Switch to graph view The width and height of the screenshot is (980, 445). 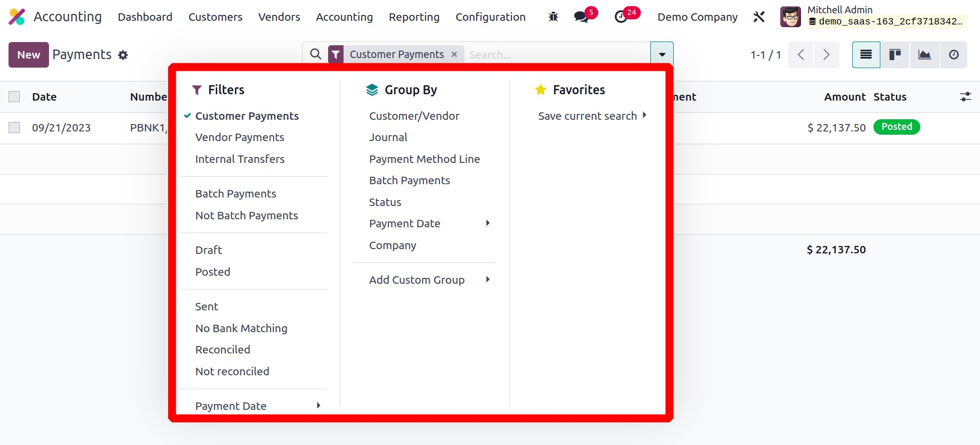tap(924, 55)
